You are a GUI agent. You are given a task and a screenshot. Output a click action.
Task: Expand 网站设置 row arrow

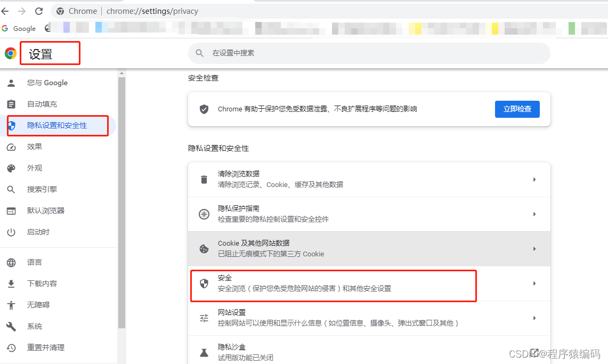(534, 318)
